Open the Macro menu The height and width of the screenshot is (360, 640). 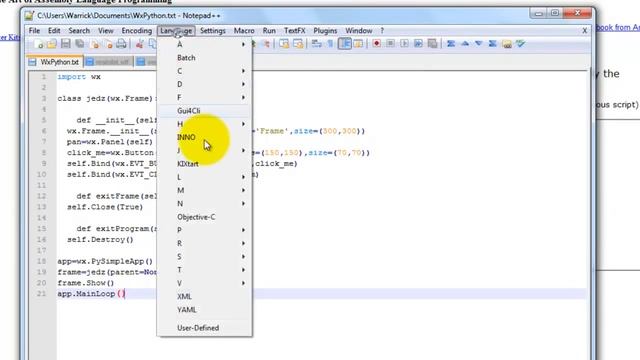click(x=244, y=31)
